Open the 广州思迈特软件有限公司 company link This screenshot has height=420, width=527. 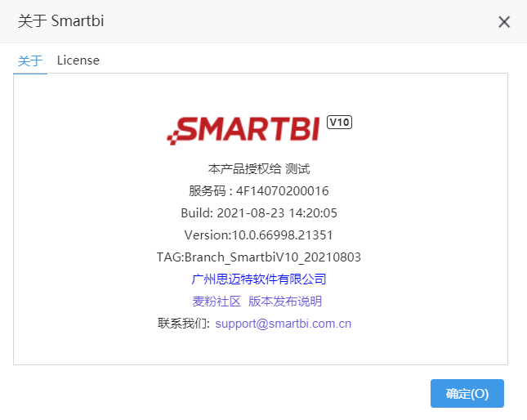pyautogui.click(x=259, y=279)
